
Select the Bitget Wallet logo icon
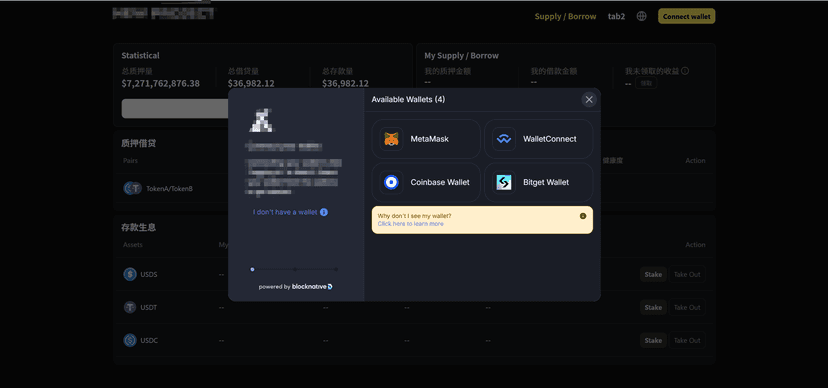coord(504,183)
